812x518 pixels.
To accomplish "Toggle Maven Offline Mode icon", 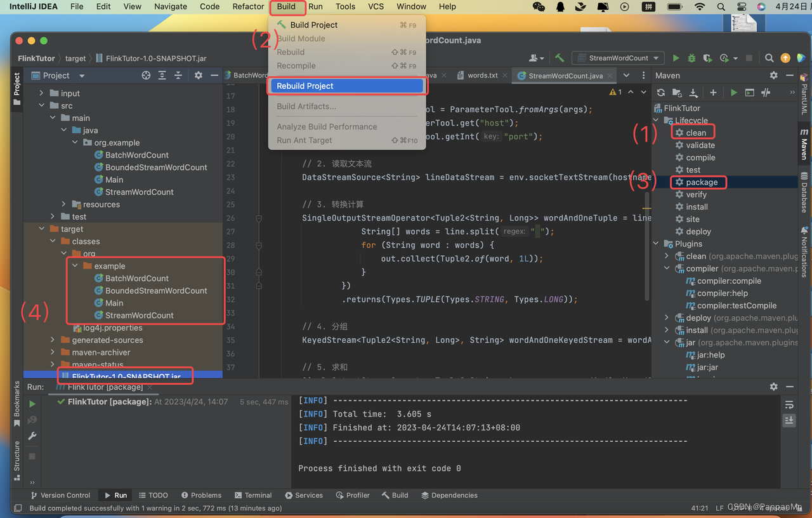I will 766,93.
